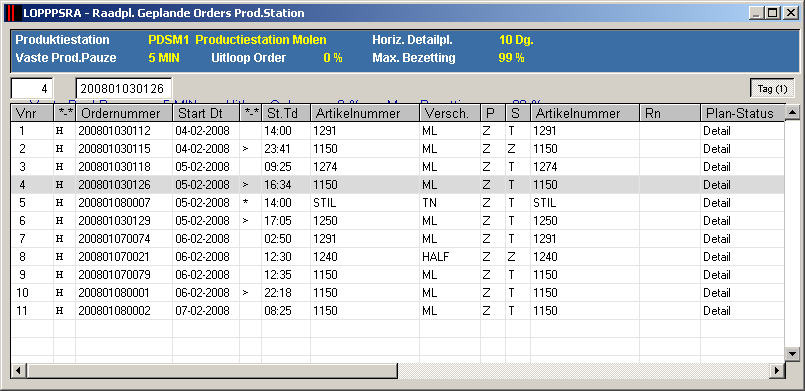Select order 200801070074

[x=114, y=239]
